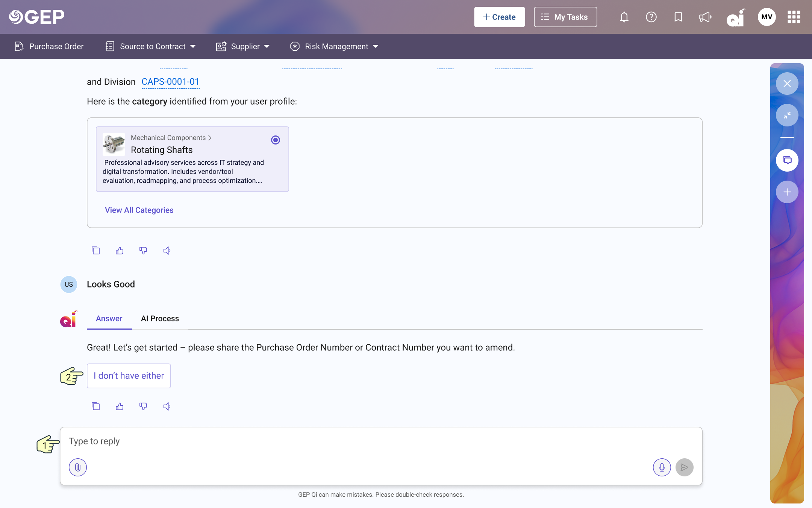This screenshot has width=812, height=508.
Task: Expand Source to Contract menu
Action: tap(151, 46)
